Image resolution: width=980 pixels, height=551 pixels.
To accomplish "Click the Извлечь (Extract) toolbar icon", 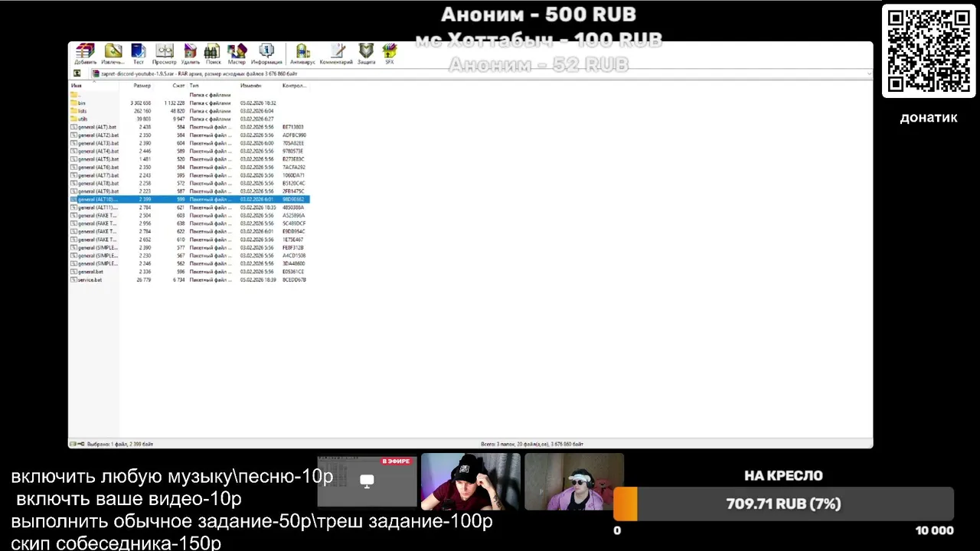I will (x=113, y=52).
